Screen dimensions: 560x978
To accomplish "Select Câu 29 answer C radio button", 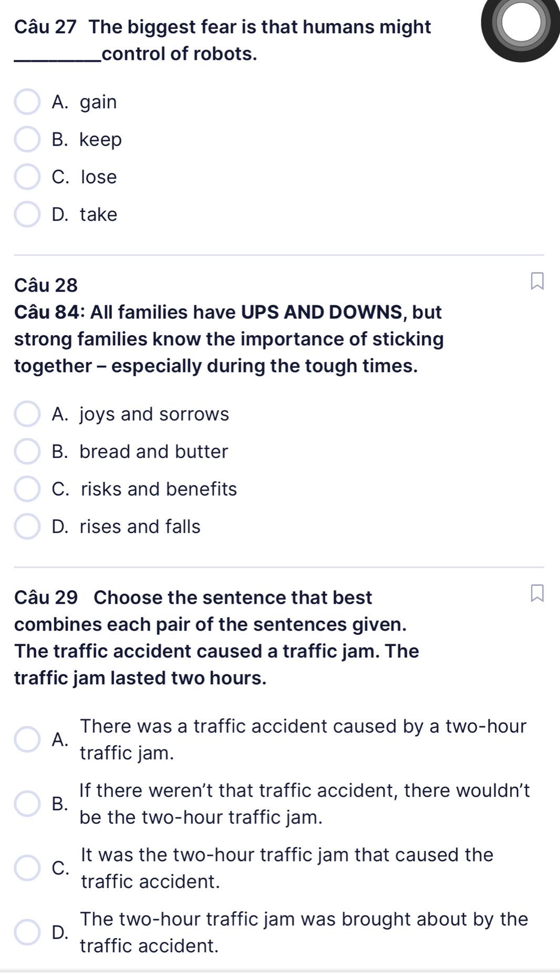I will point(27,868).
